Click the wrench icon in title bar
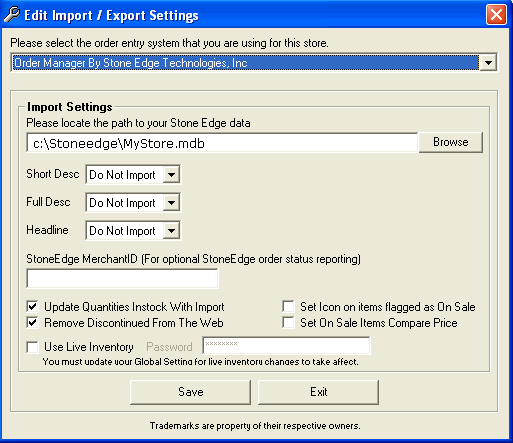The height and width of the screenshot is (443, 513). [12, 15]
